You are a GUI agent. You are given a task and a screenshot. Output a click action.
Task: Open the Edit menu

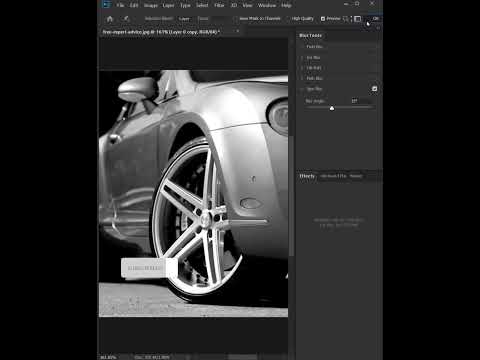click(x=134, y=5)
